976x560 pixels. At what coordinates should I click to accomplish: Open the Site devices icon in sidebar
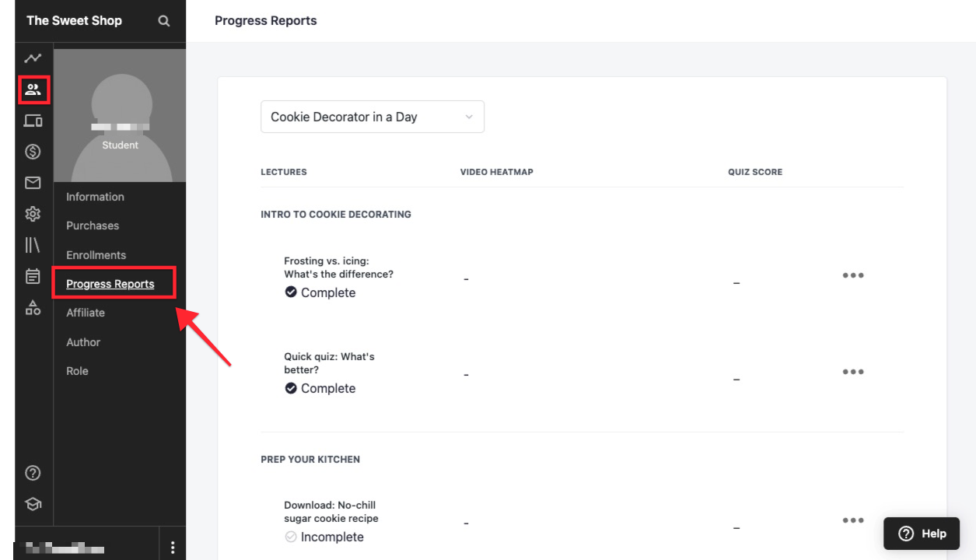click(x=33, y=121)
